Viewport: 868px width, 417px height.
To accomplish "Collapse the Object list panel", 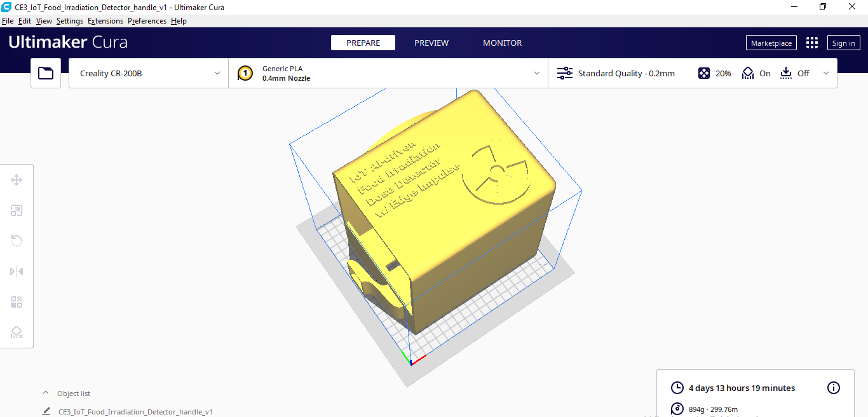I will coord(46,393).
